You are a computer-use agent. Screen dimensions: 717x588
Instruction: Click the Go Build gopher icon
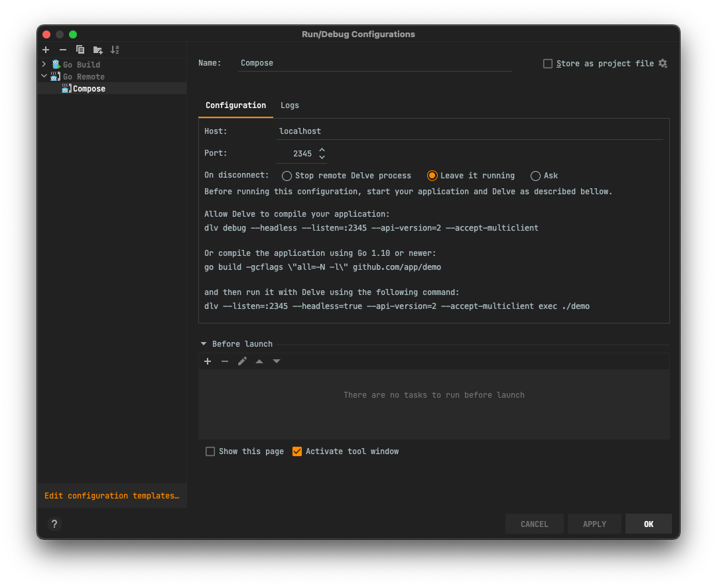coord(56,64)
